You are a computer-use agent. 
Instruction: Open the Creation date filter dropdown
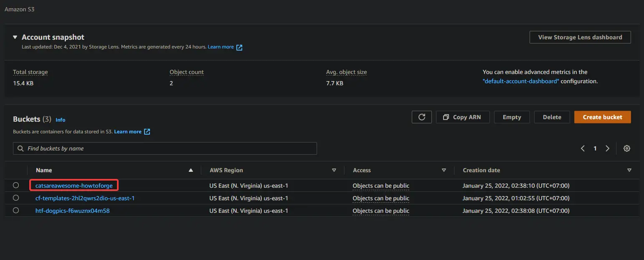click(629, 170)
